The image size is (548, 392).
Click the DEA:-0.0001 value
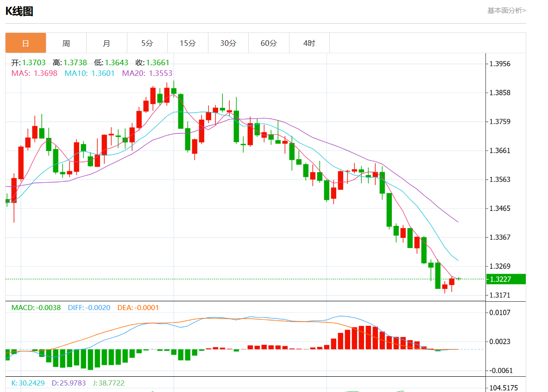coord(138,307)
